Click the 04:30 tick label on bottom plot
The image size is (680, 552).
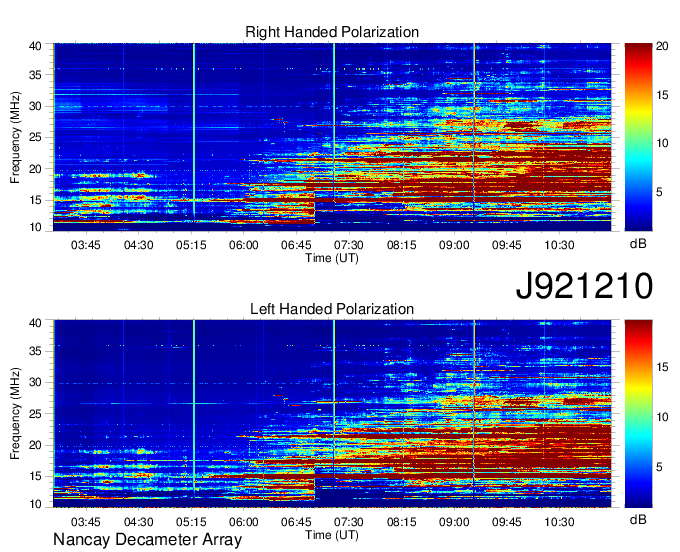(138, 522)
